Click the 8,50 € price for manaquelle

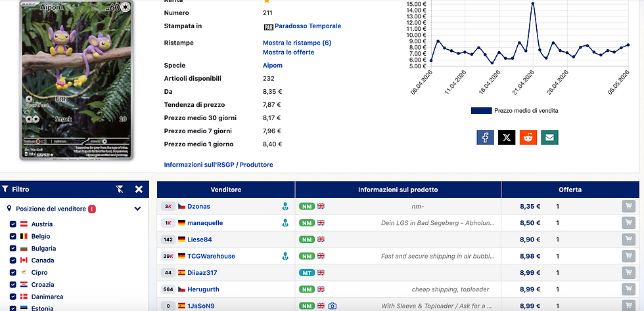click(530, 223)
